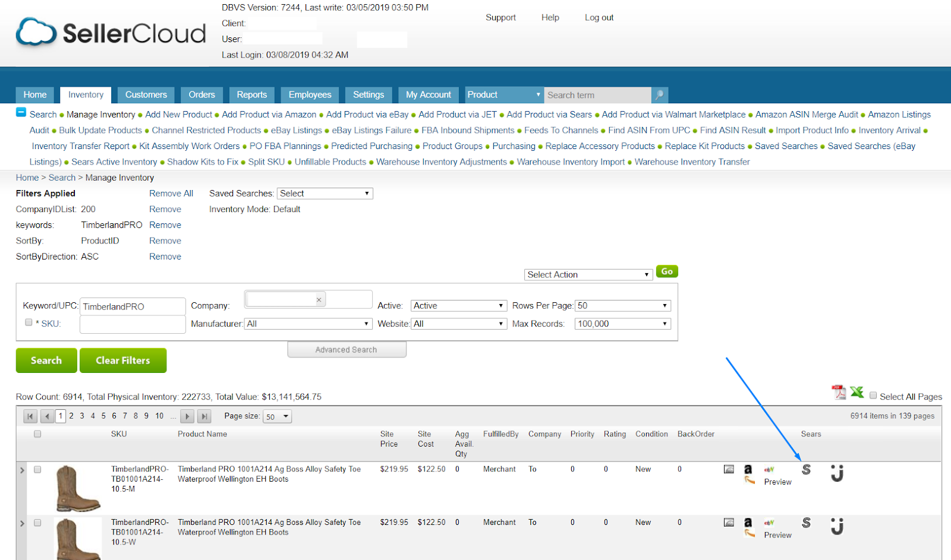Expand the 10.5-W product row
The height and width of the screenshot is (560, 951).
tap(22, 524)
